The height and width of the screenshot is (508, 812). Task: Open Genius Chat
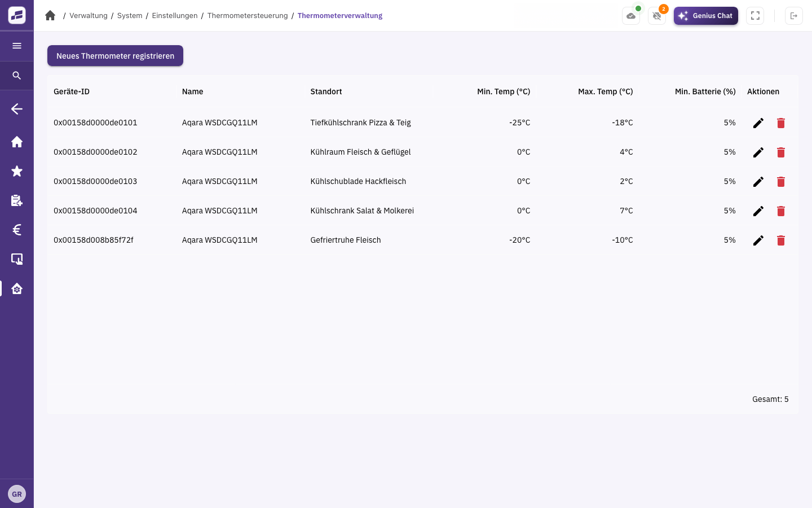click(706, 16)
